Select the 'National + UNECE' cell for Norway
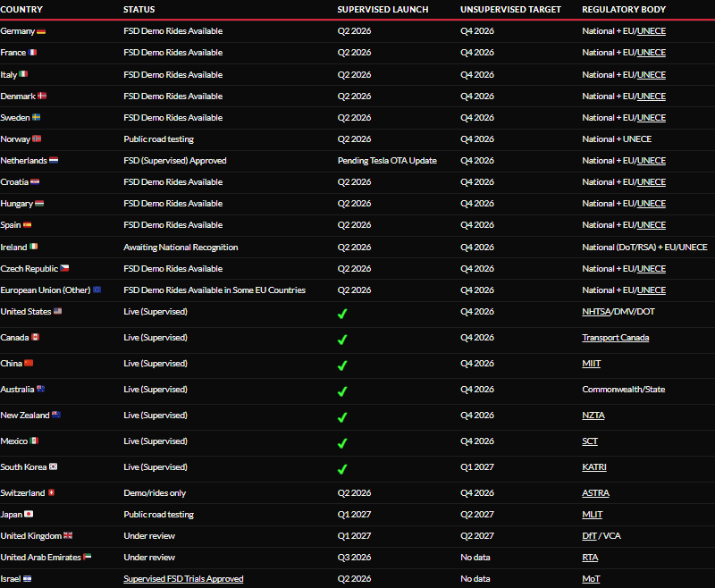715x588 pixels. pos(617,139)
